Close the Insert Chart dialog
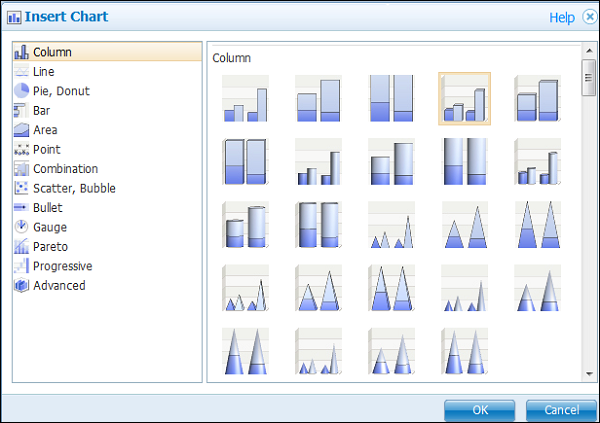 point(590,17)
